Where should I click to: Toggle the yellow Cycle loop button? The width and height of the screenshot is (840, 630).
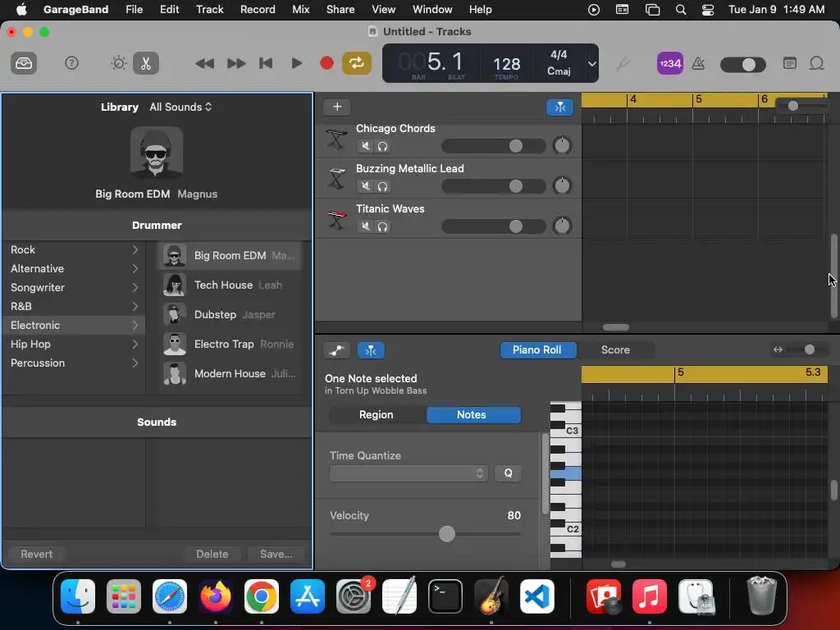point(356,63)
